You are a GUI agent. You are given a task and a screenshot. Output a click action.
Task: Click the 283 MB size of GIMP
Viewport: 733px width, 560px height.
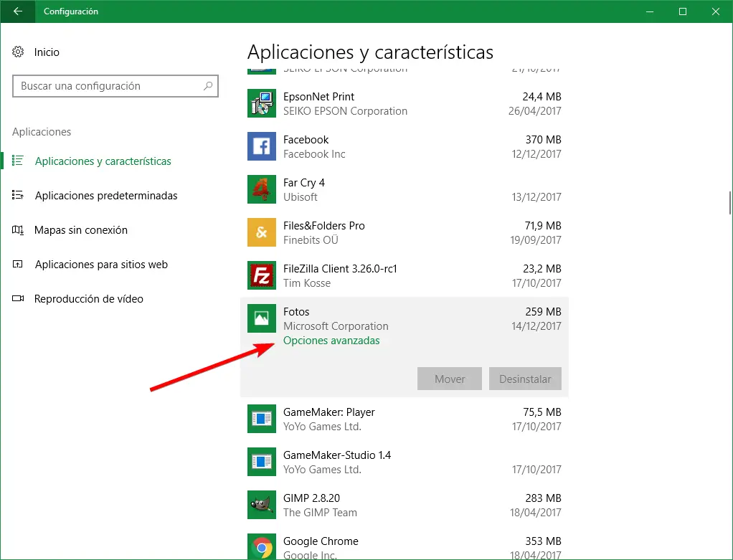[543, 498]
